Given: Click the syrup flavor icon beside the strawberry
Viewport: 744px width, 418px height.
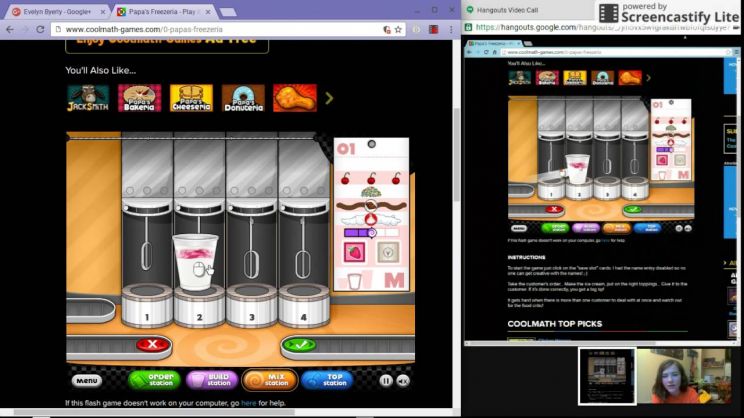Looking at the screenshot, I should (x=388, y=252).
